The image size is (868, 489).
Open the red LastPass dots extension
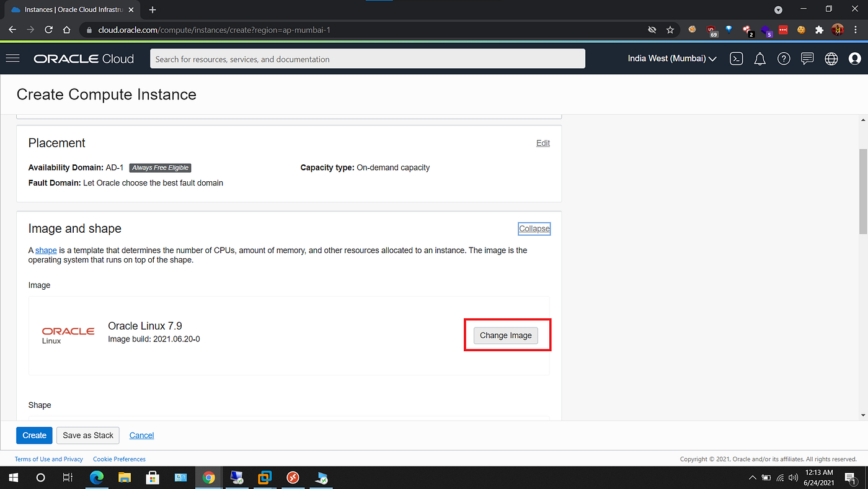[x=783, y=30]
